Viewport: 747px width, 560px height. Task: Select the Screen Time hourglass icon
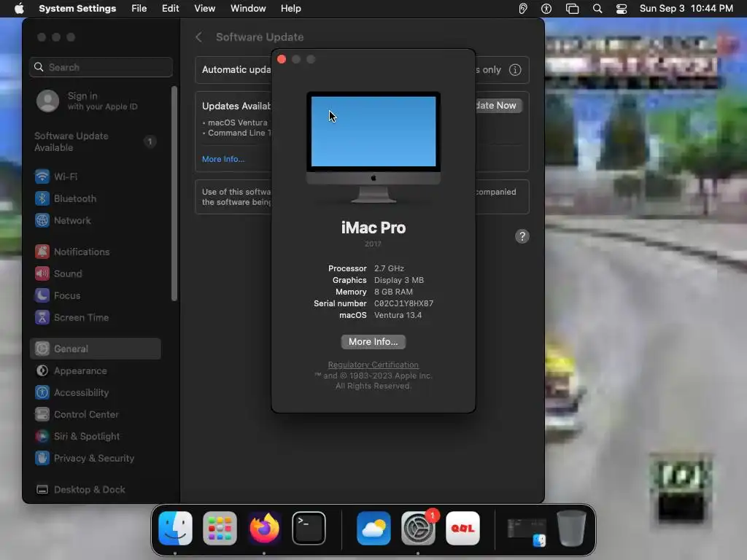pos(42,318)
